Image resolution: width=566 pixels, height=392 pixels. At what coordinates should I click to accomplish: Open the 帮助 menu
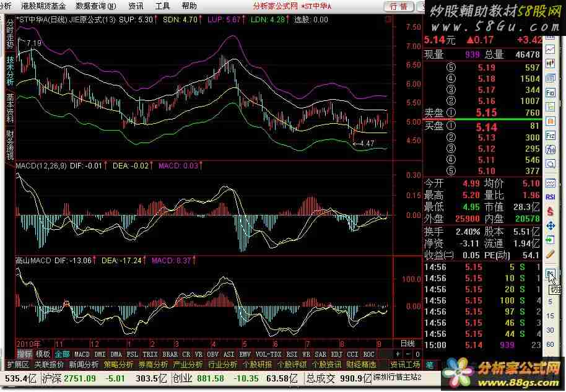189,6
